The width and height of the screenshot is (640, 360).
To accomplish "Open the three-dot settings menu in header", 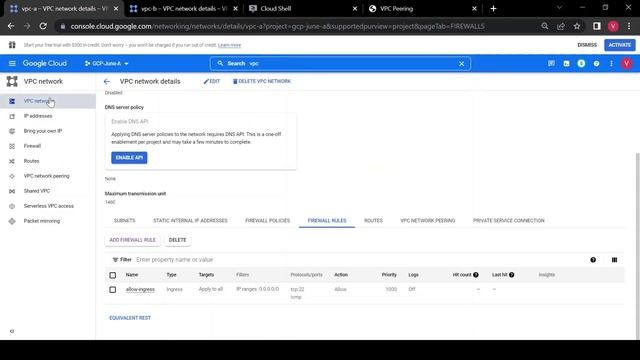I will 611,64.
